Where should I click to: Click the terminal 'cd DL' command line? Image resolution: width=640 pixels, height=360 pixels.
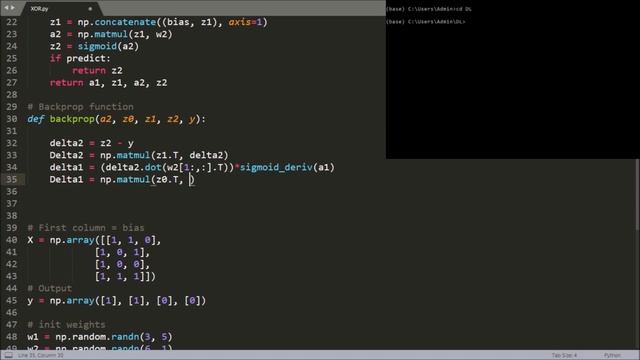pyautogui.click(x=429, y=9)
